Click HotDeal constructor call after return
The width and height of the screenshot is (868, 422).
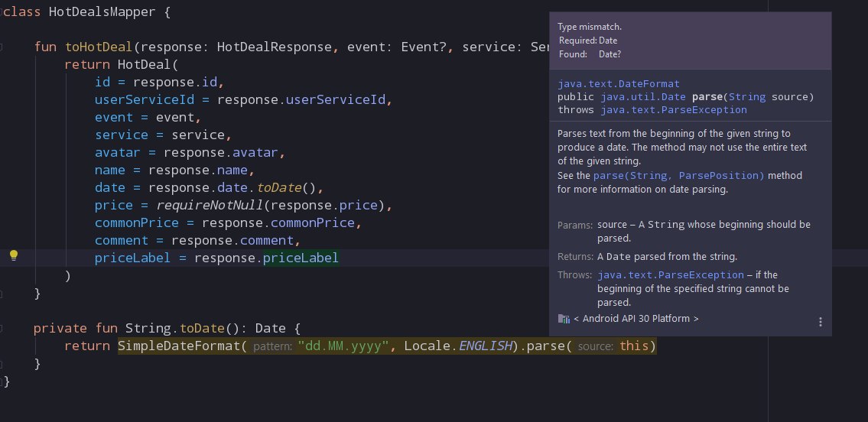click(x=145, y=65)
